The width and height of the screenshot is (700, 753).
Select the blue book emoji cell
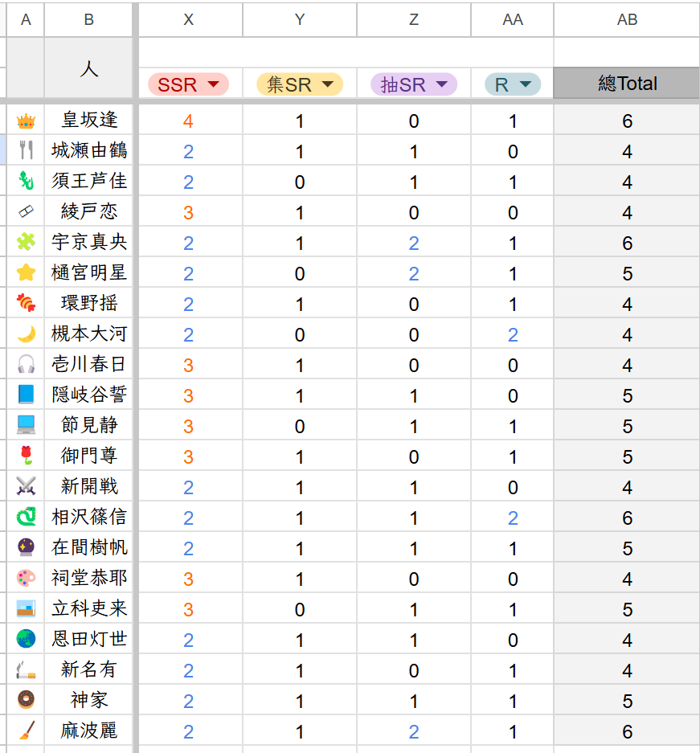tap(26, 395)
